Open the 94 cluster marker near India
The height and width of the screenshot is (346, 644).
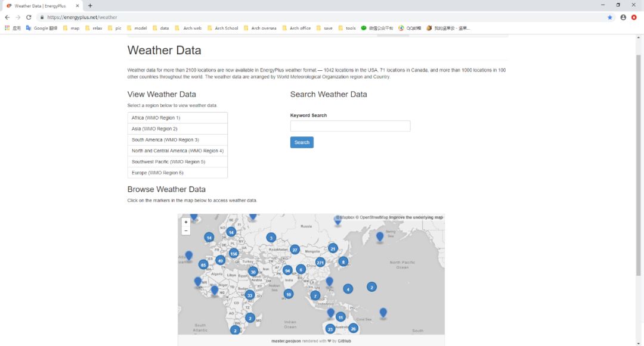tap(287, 270)
